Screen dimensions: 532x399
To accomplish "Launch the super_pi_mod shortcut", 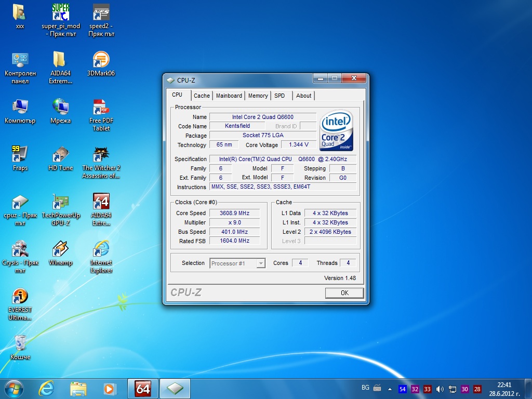I will (61, 20).
